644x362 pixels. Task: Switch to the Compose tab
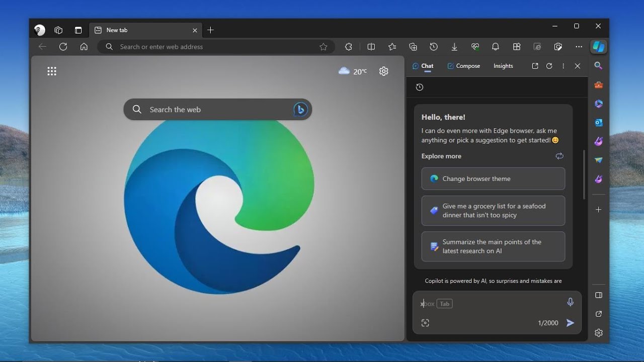pyautogui.click(x=463, y=66)
